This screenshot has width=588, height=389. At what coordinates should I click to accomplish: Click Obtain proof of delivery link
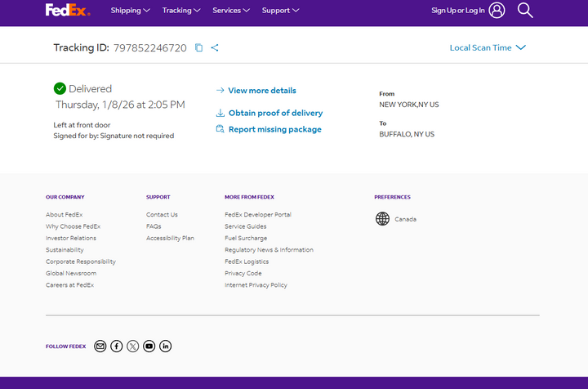(x=275, y=113)
